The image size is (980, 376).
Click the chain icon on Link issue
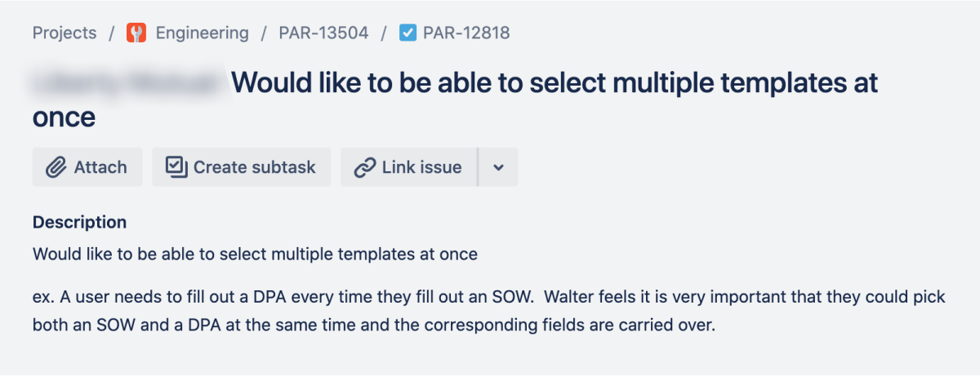coord(364,167)
